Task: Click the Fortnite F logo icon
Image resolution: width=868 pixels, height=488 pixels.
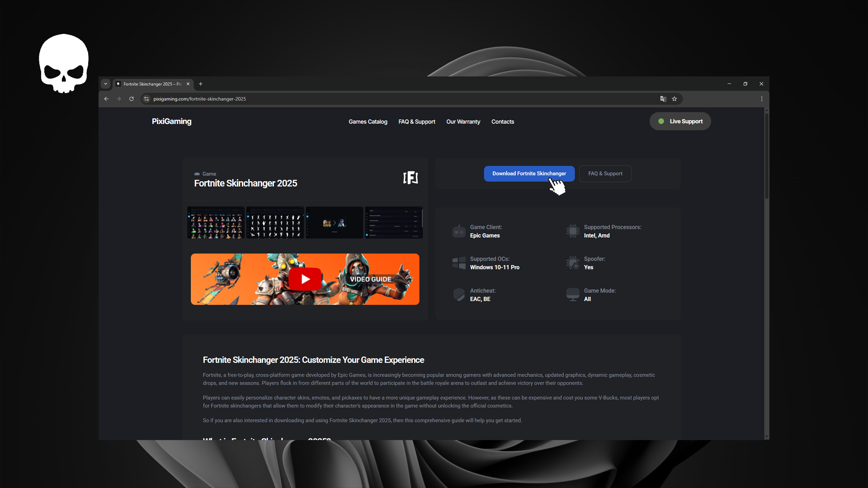Action: (410, 178)
